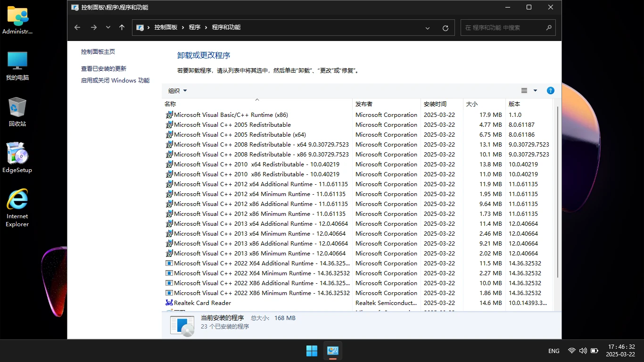Click the volume speaker tray icon
Viewport: 644px width, 362px height.
pyautogui.click(x=583, y=351)
